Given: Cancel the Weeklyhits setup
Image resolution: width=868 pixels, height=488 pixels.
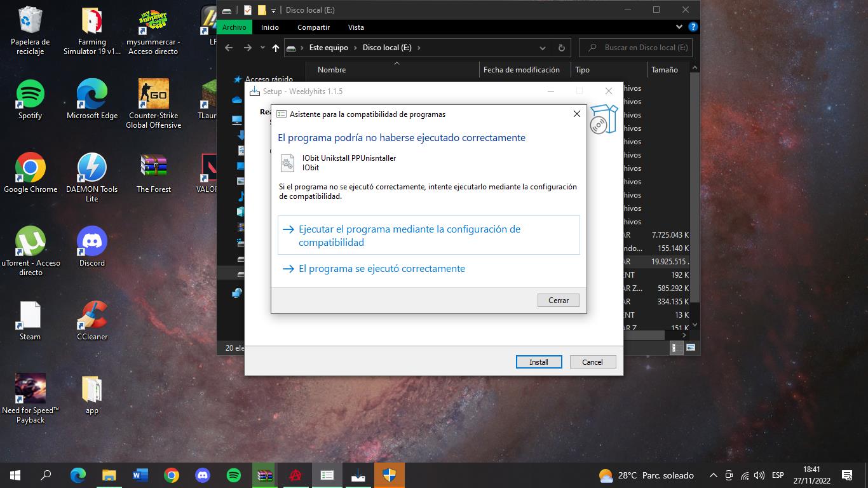Looking at the screenshot, I should [592, 362].
